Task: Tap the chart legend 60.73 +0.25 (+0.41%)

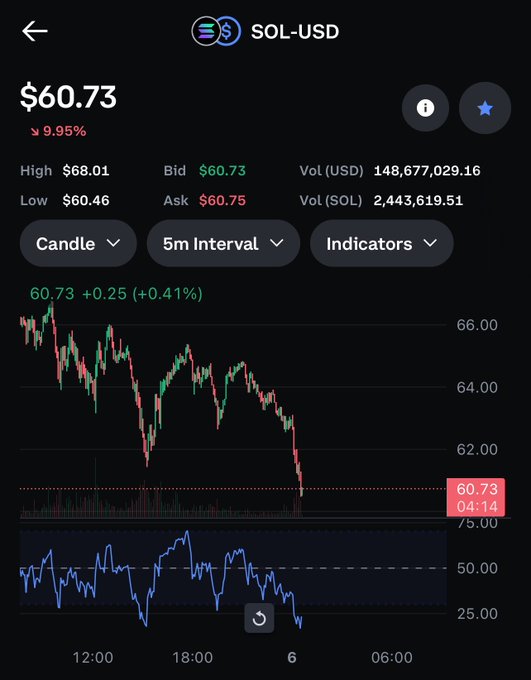Action: click(x=116, y=294)
